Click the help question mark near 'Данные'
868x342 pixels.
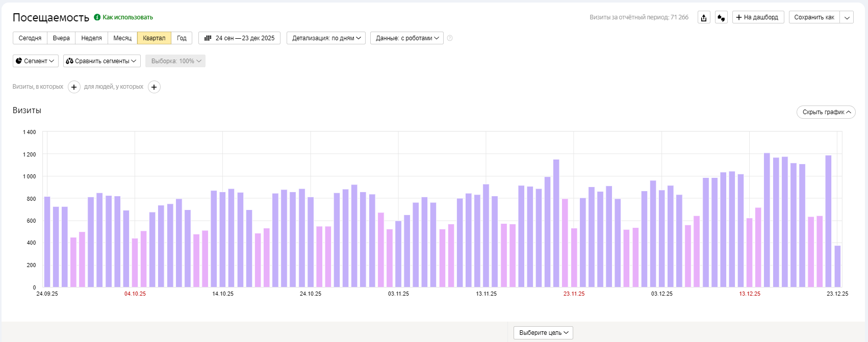[x=450, y=38]
